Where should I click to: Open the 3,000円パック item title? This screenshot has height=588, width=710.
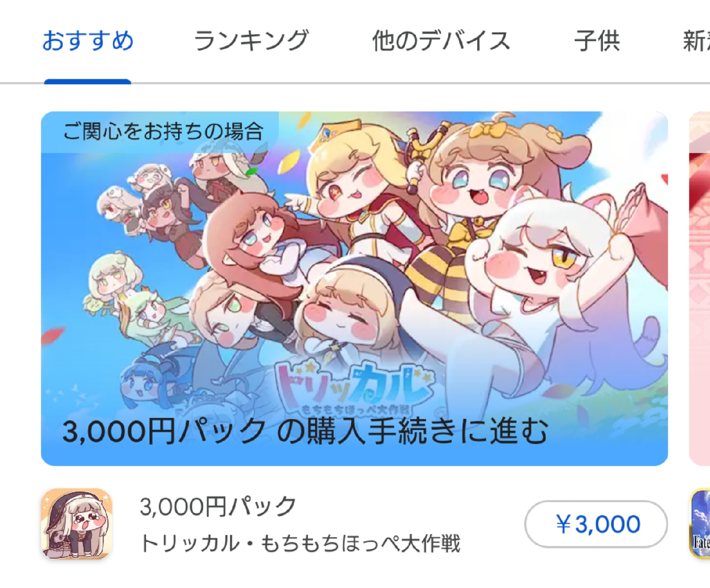point(218,507)
